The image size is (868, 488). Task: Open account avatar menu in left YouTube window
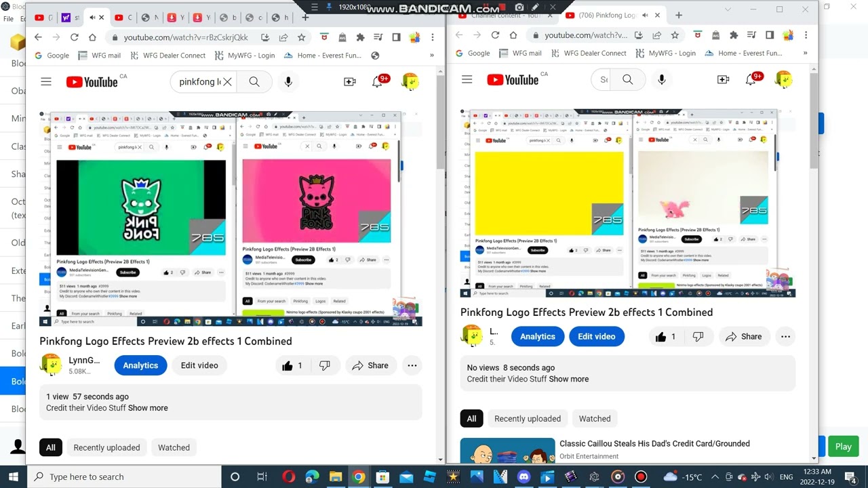pos(410,82)
